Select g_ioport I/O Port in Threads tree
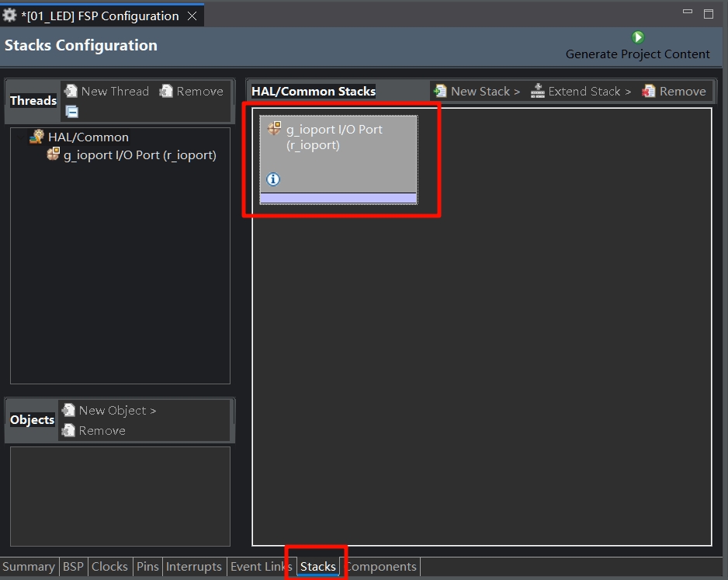The height and width of the screenshot is (580, 728). 140,155
